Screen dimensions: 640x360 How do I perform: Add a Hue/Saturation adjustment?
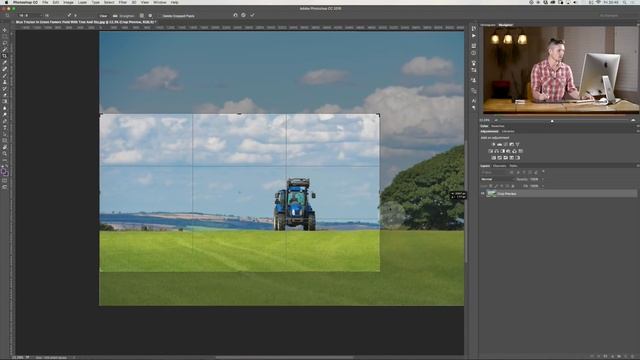pos(491,151)
